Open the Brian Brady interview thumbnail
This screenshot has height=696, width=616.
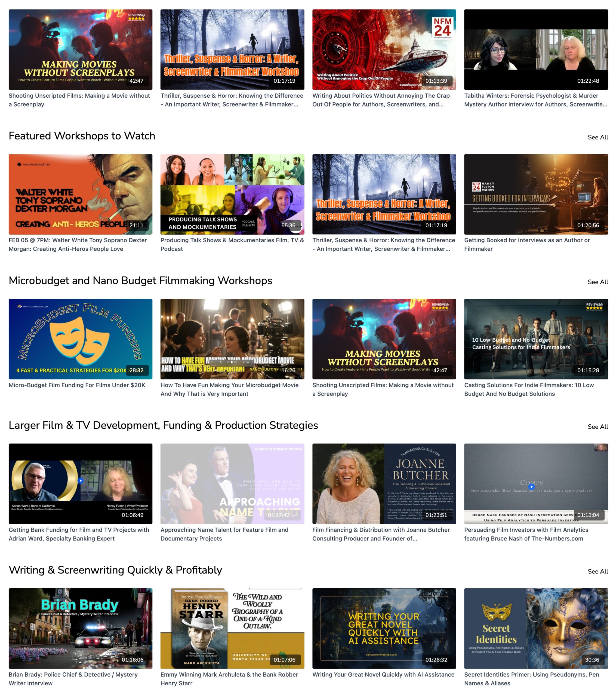tap(81, 628)
